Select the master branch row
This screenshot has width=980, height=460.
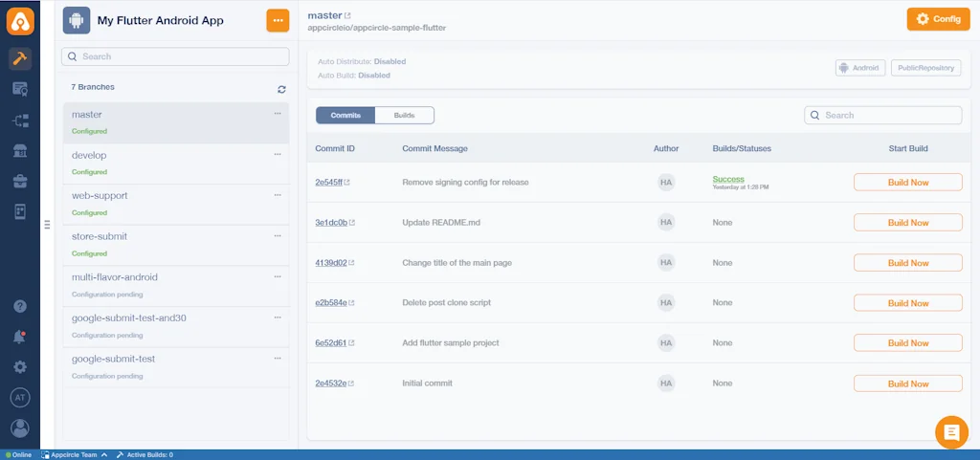coord(176,123)
